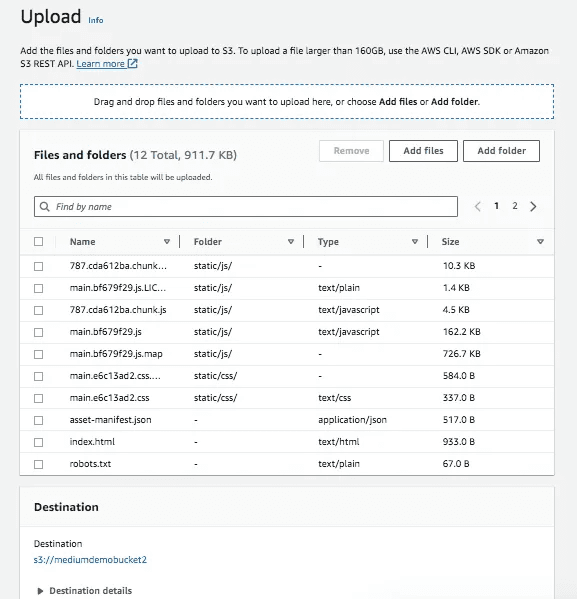Select page 1 of the file list
Image resolution: width=577 pixels, height=599 pixels.
point(496,206)
